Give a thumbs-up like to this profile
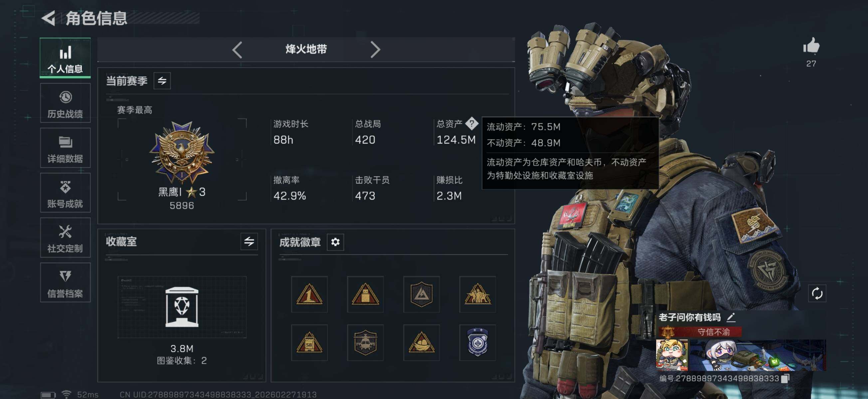This screenshot has width=868, height=399. click(x=811, y=46)
